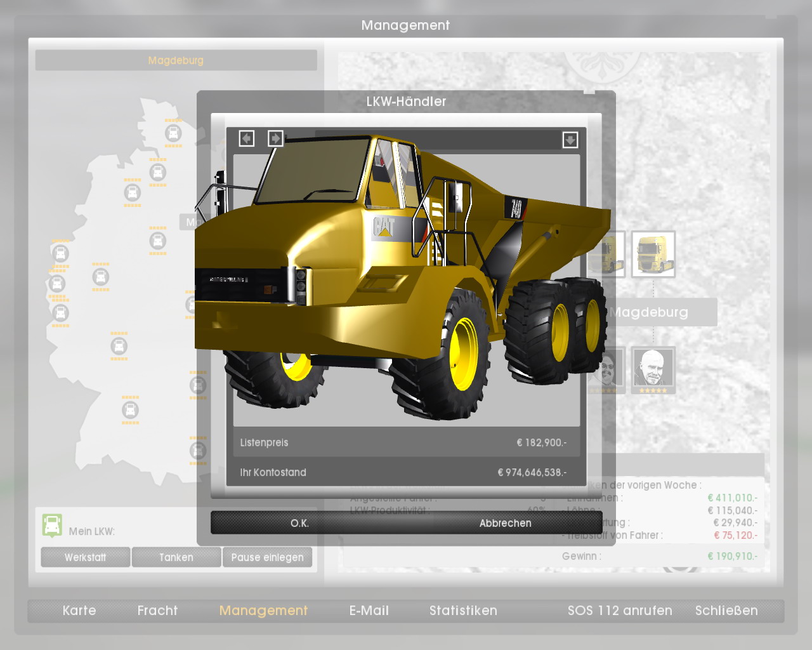The width and height of the screenshot is (812, 650).
Task: Confirm truck purchase with O.K.
Action: (x=299, y=523)
